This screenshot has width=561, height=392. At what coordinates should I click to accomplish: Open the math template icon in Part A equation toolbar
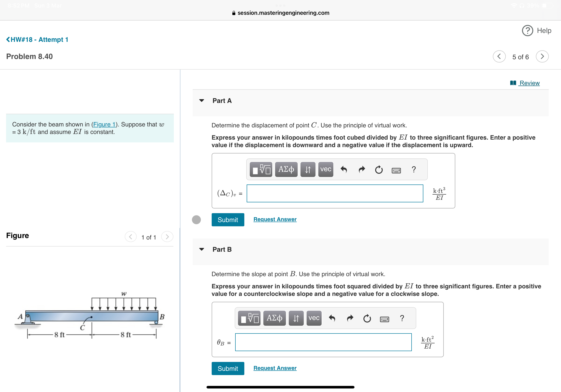click(261, 169)
